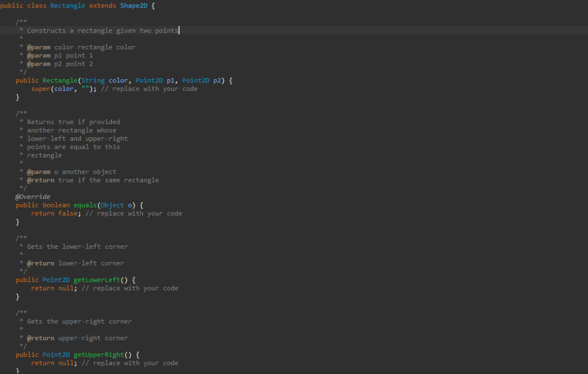Select the Shape2D superclass name

tap(133, 6)
